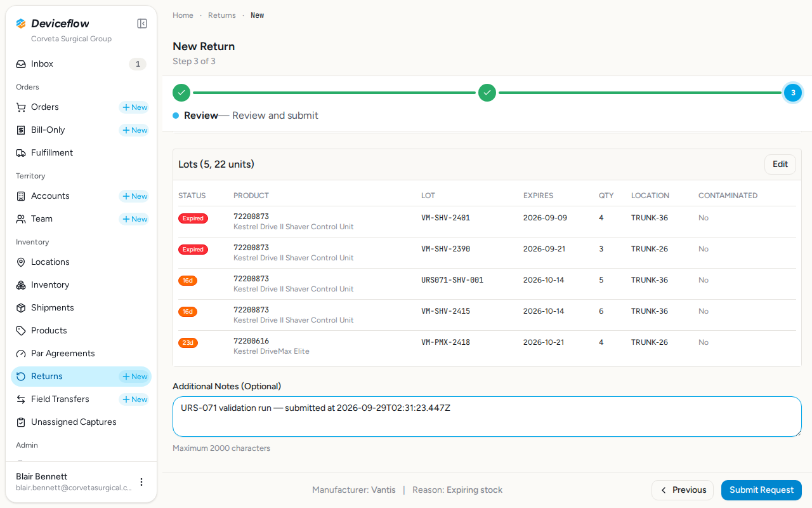Click Blair Bennett user profile
Image resolution: width=812 pixels, height=508 pixels.
74,482
